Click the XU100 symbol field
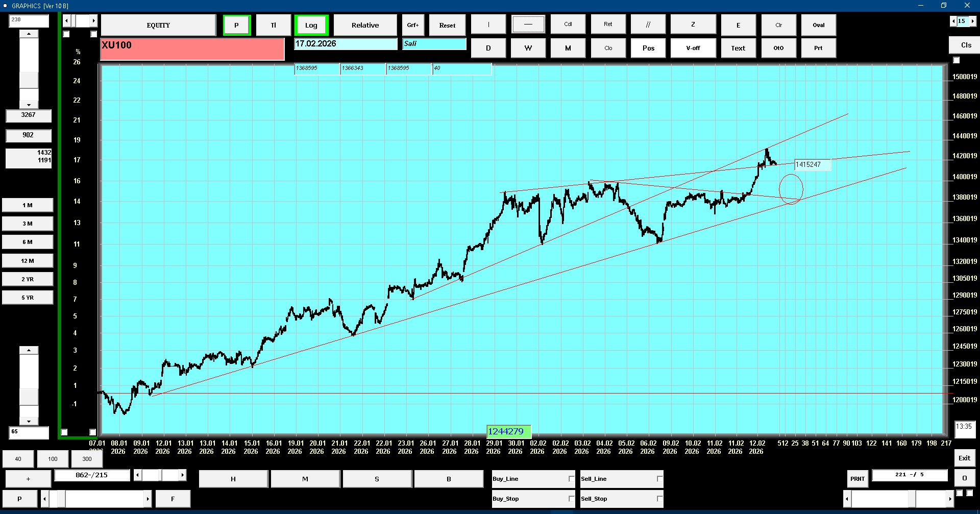This screenshot has width=980, height=514. click(192, 49)
